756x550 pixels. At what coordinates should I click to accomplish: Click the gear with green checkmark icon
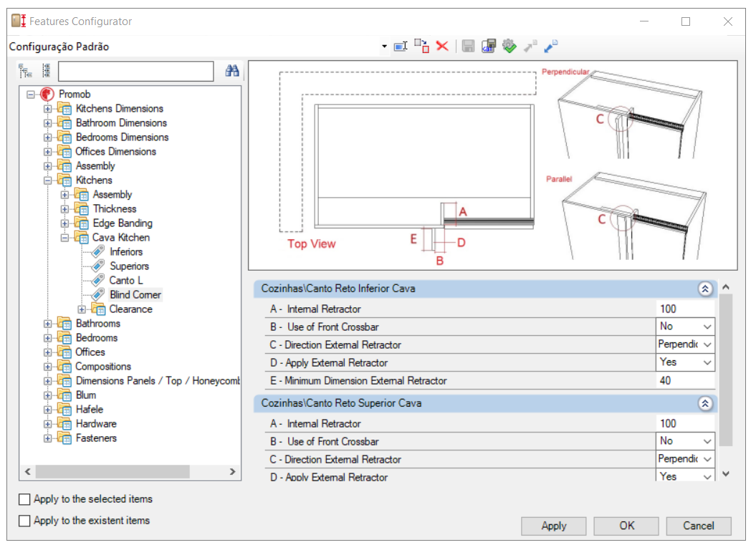click(x=509, y=47)
